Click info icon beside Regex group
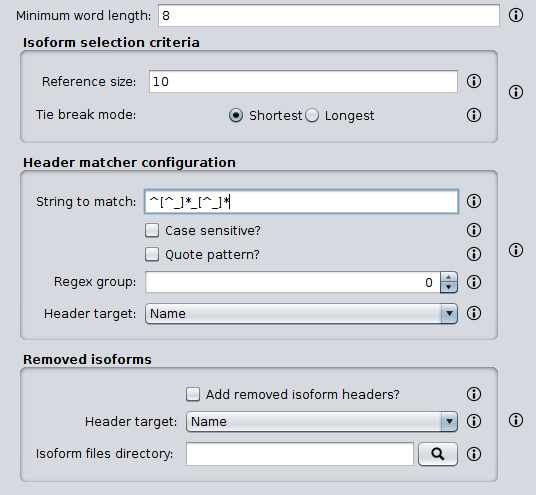 point(474,282)
